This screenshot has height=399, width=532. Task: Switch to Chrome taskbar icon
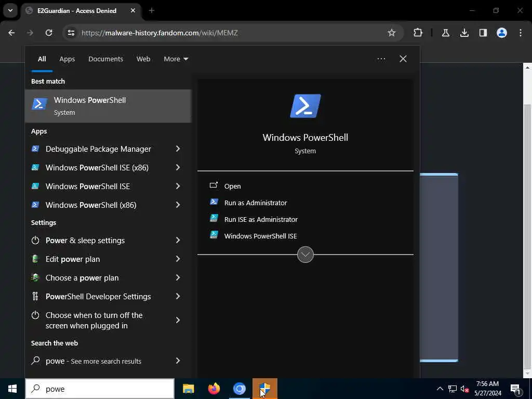coord(239,389)
